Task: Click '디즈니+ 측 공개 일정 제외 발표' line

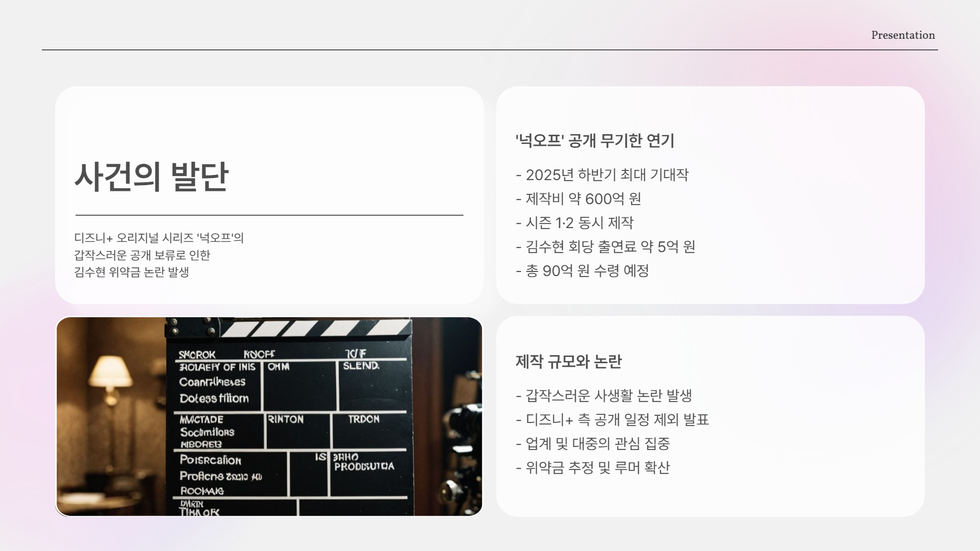Action: point(612,419)
